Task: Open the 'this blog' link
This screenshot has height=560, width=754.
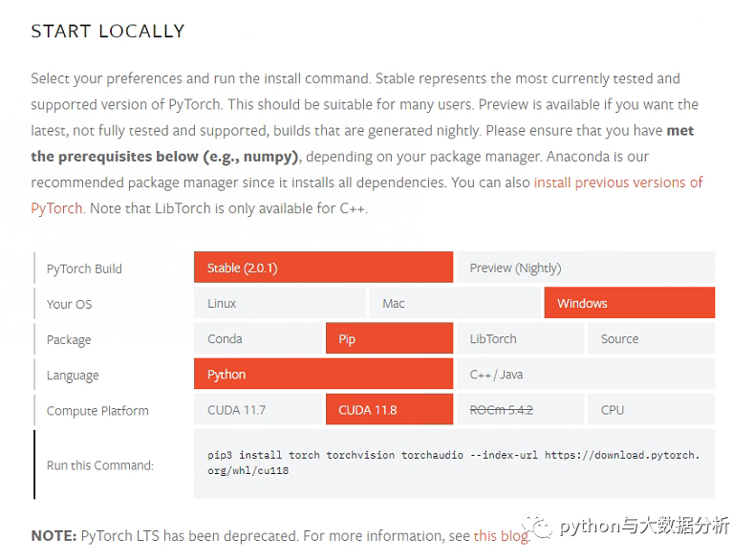Action: click(500, 535)
